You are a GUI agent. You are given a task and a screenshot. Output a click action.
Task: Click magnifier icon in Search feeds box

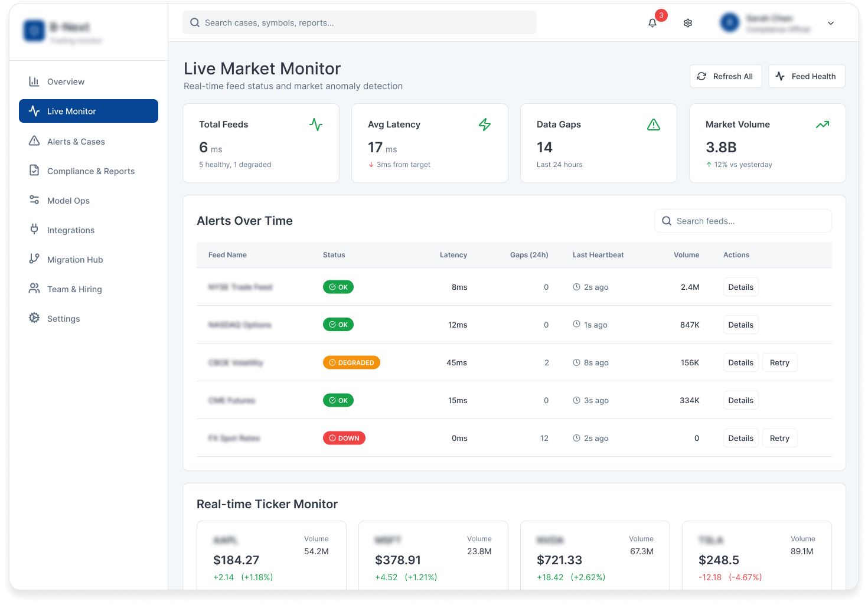coord(667,221)
